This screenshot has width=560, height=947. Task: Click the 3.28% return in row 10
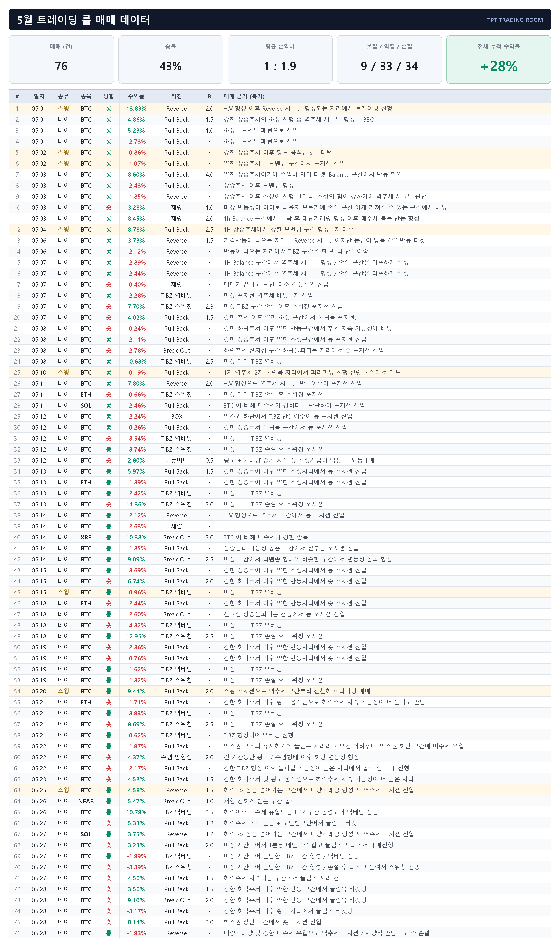pyautogui.click(x=136, y=207)
